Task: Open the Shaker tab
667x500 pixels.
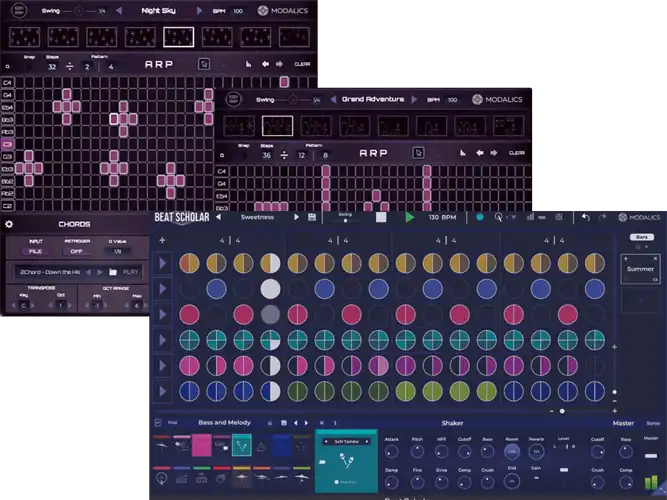Action: click(452, 423)
